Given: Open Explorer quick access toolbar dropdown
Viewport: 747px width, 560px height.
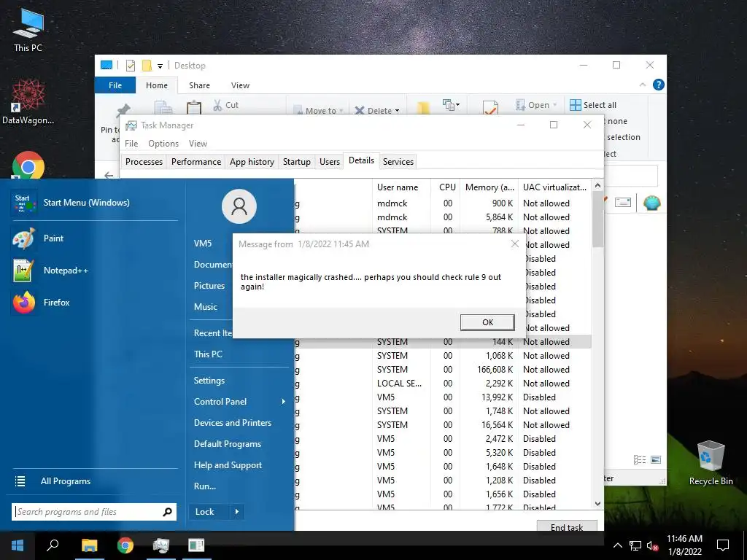Looking at the screenshot, I should 160,66.
